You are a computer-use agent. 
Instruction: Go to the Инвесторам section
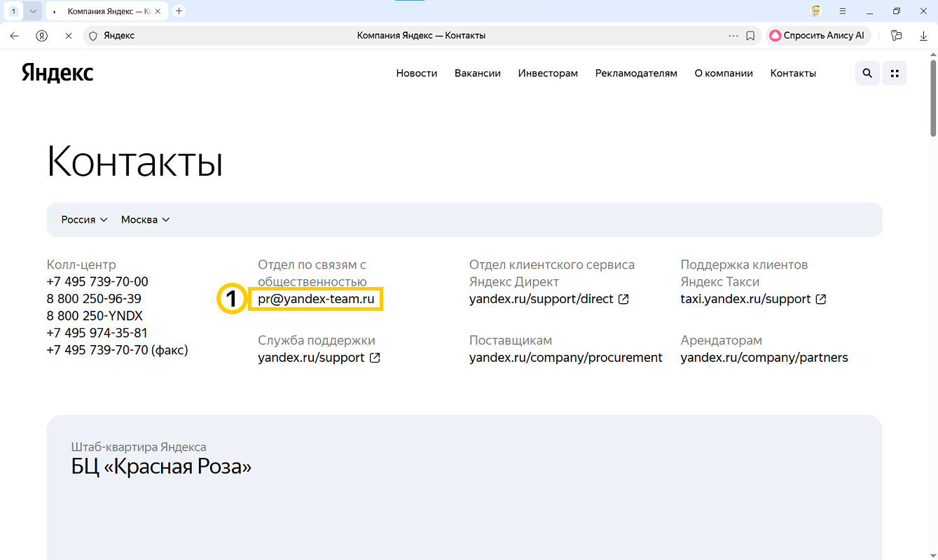pos(548,73)
